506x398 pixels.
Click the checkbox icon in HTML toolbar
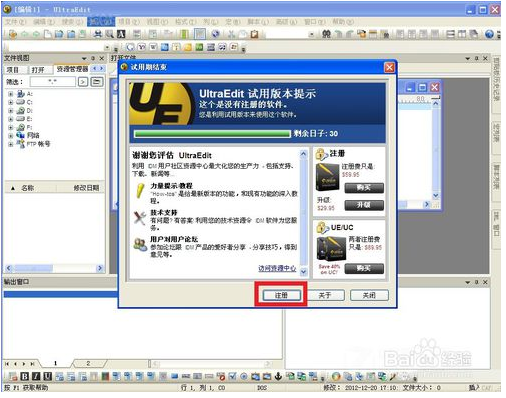232,376
